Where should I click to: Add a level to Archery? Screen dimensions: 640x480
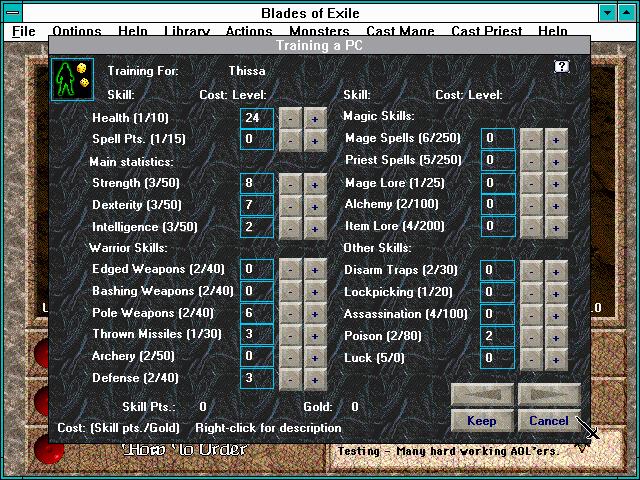coord(315,358)
